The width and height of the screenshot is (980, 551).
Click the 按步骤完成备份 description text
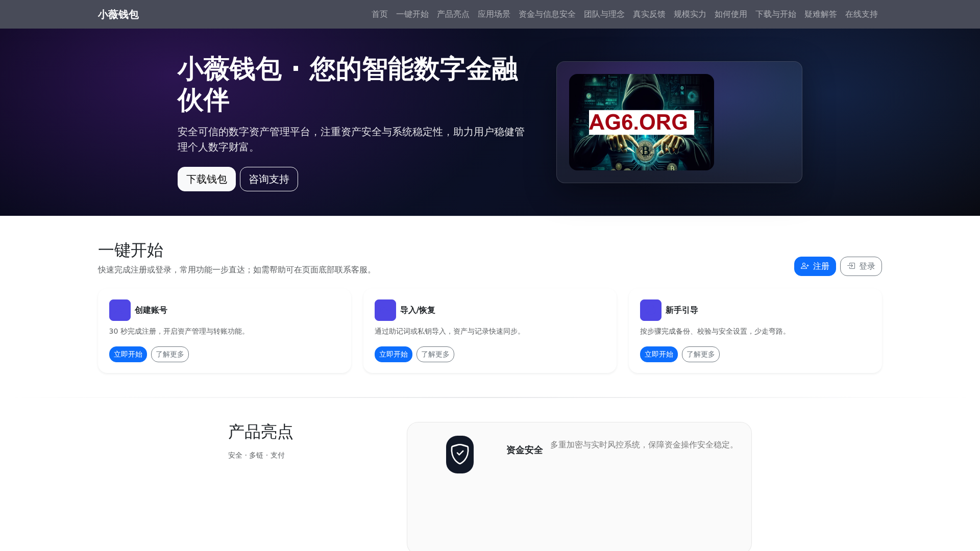click(x=715, y=332)
